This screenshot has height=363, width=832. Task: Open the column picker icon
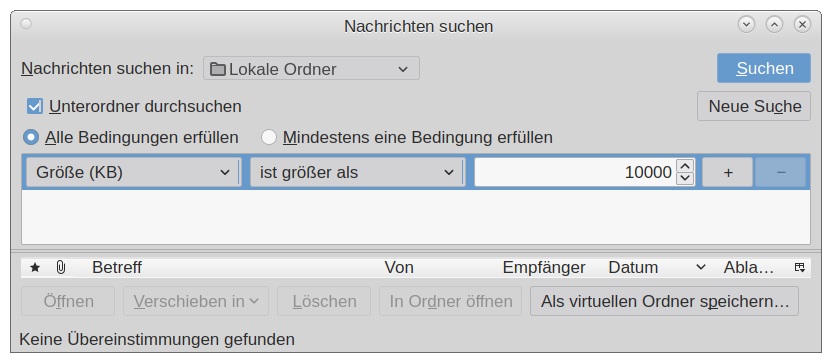800,267
